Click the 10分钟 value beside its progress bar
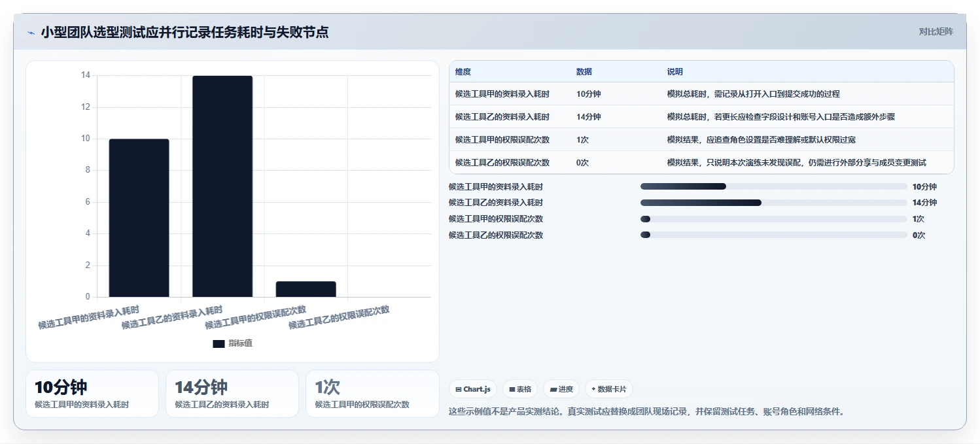 pos(924,186)
